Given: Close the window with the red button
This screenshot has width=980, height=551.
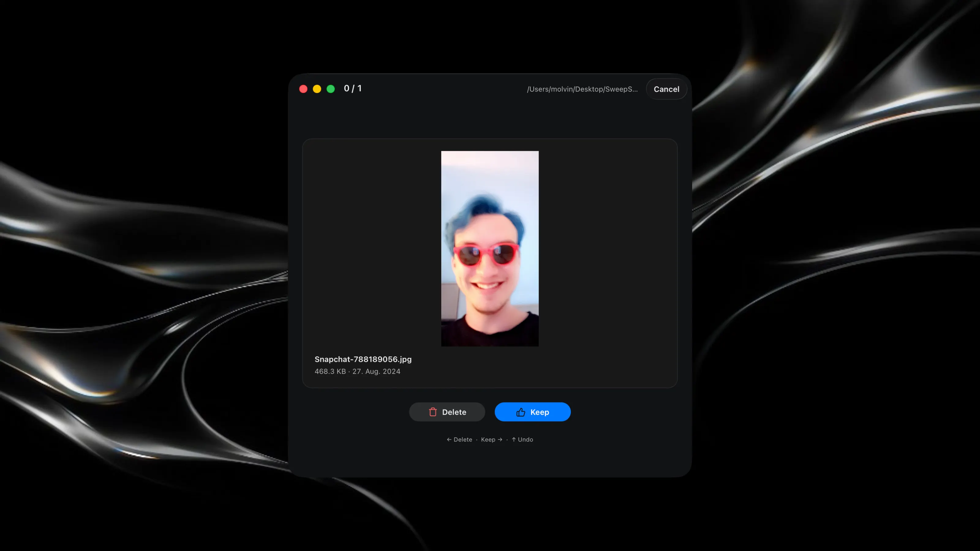Looking at the screenshot, I should click(x=303, y=89).
